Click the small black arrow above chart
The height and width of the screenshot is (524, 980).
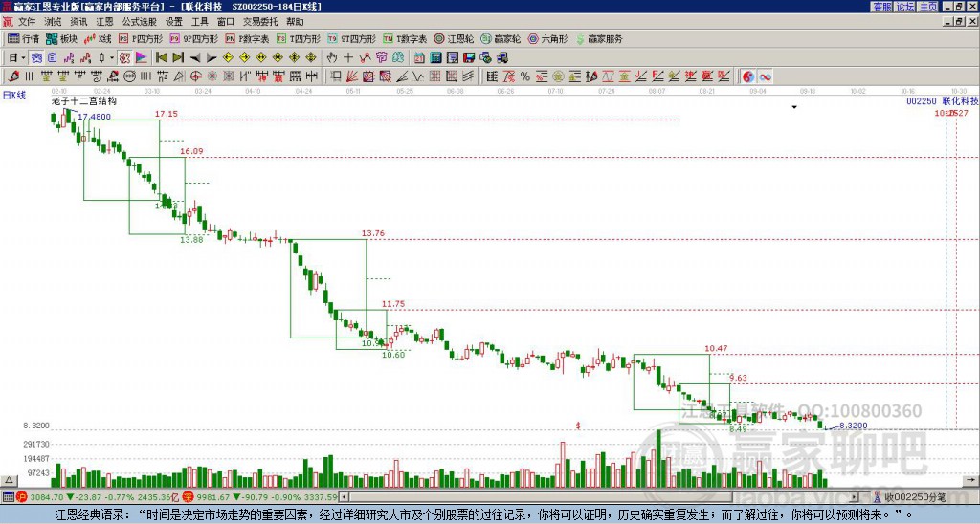click(793, 107)
